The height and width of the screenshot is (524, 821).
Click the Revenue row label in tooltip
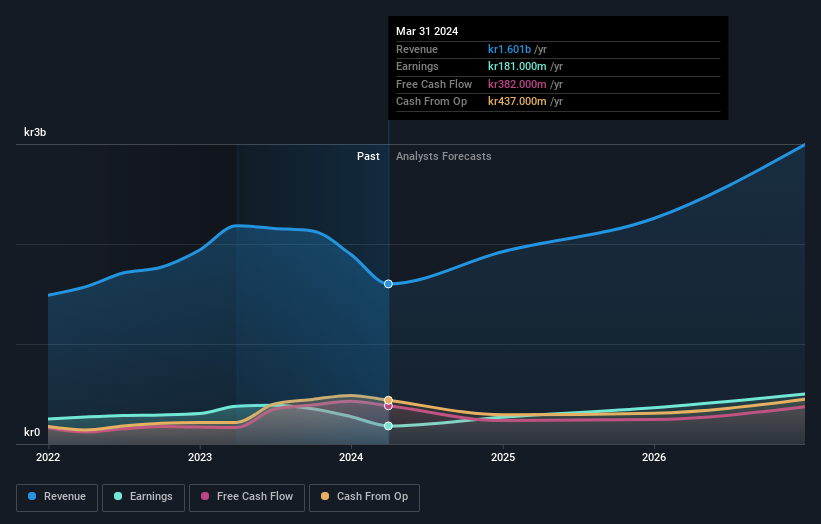[417, 49]
